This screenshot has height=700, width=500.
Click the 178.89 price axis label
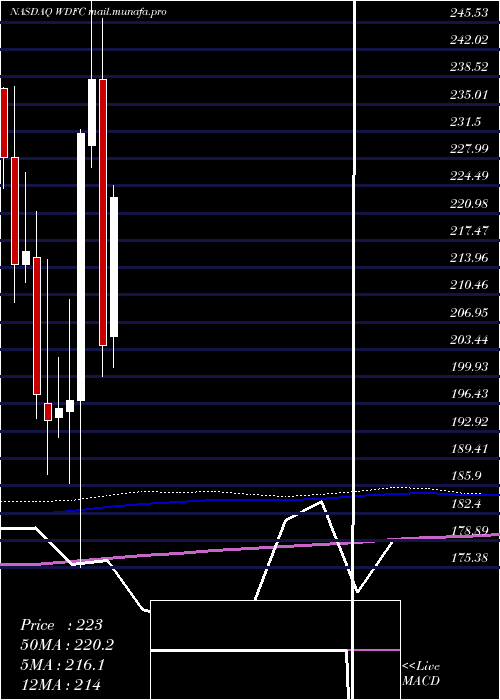469,530
